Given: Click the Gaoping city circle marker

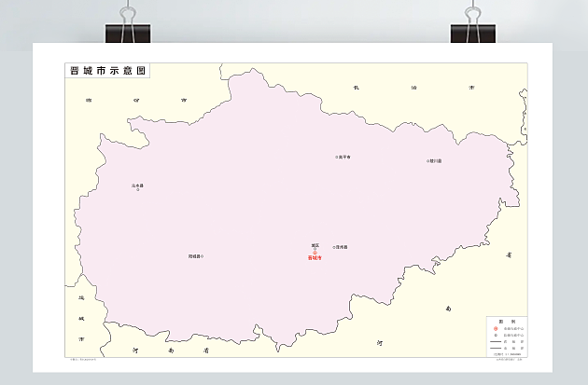Looking at the screenshot, I should (337, 157).
